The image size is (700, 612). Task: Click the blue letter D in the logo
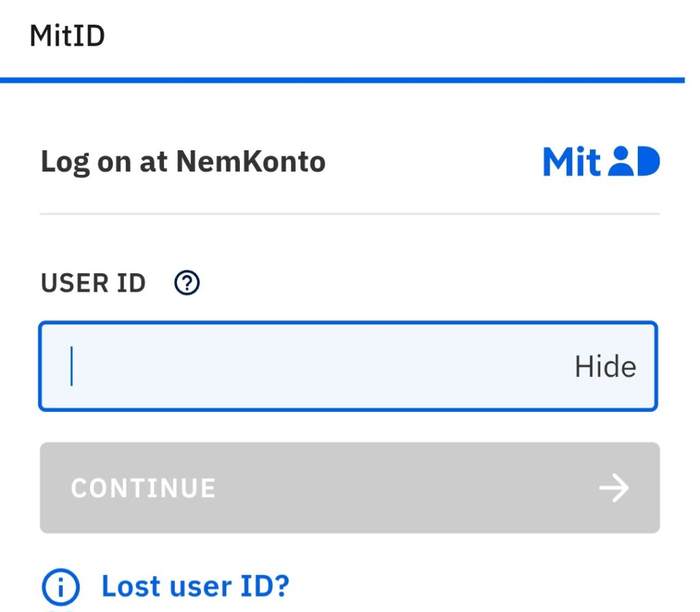point(648,162)
